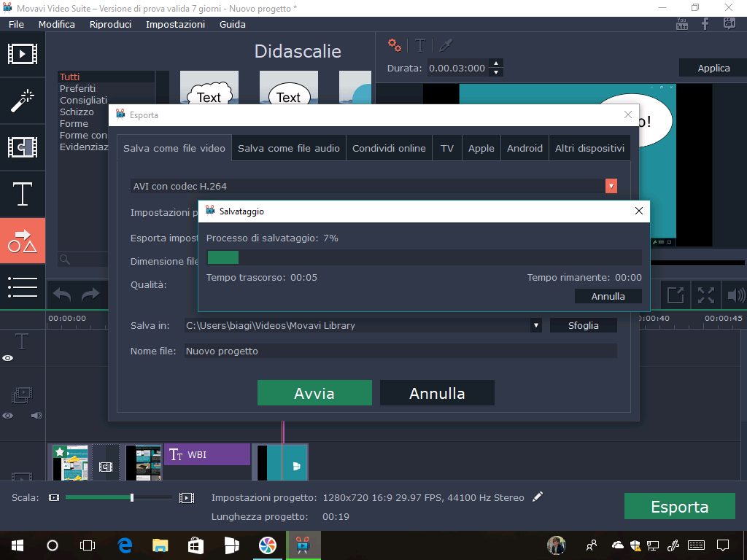
Task: Open the Facebook link icon
Action: click(x=705, y=24)
